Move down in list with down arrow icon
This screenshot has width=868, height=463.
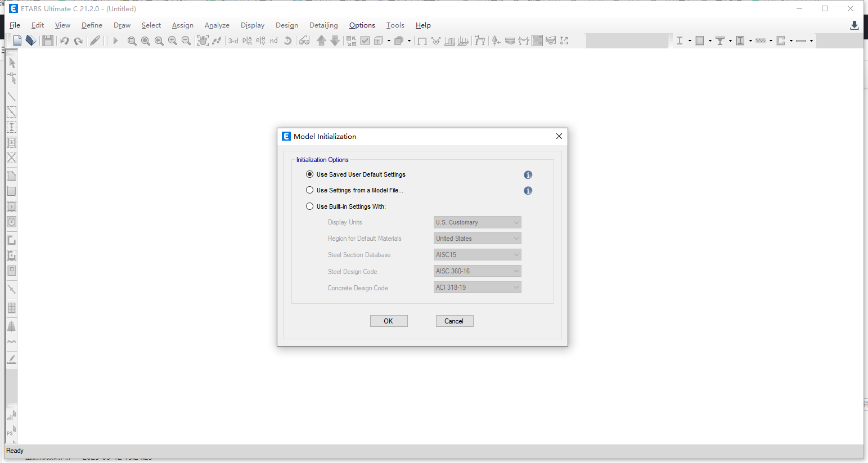pyautogui.click(x=335, y=41)
